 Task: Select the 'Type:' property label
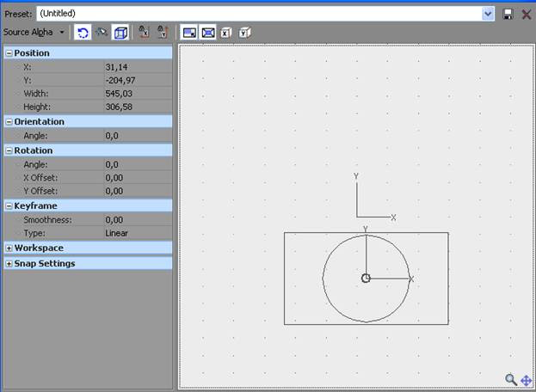pyautogui.click(x=34, y=233)
